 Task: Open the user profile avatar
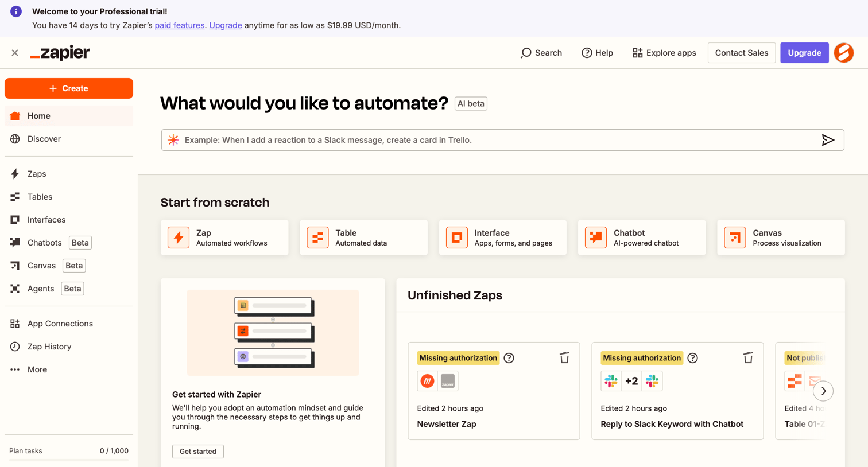click(x=844, y=53)
